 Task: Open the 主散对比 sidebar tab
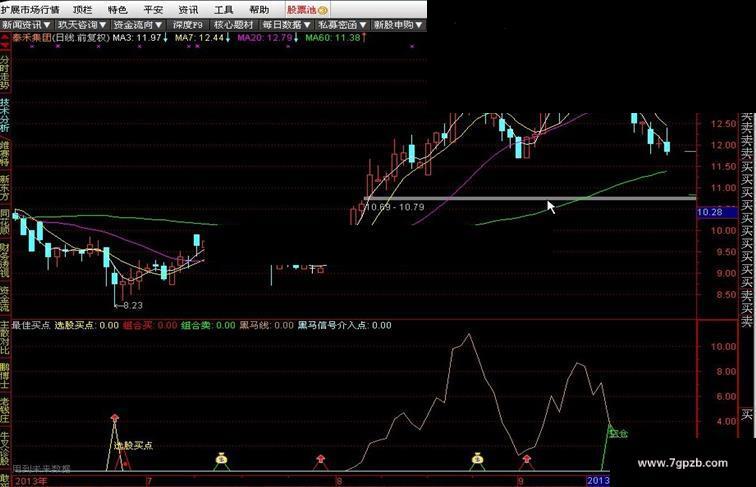pyautogui.click(x=5, y=338)
